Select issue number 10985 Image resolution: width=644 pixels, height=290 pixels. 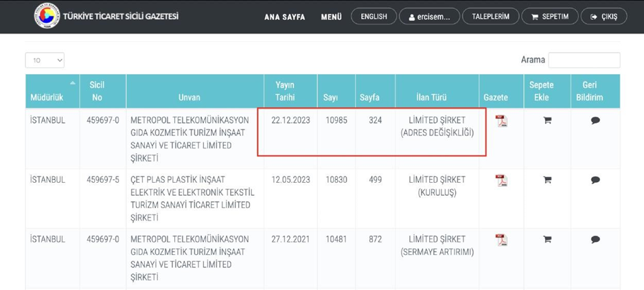[x=336, y=120]
